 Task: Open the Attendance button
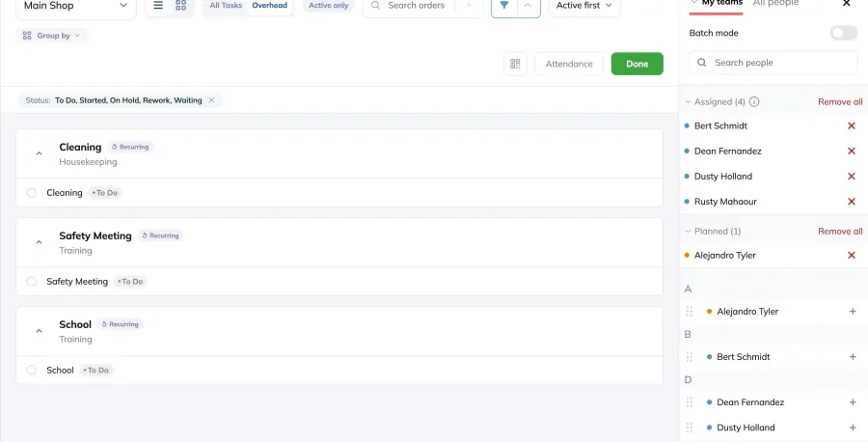(x=569, y=64)
